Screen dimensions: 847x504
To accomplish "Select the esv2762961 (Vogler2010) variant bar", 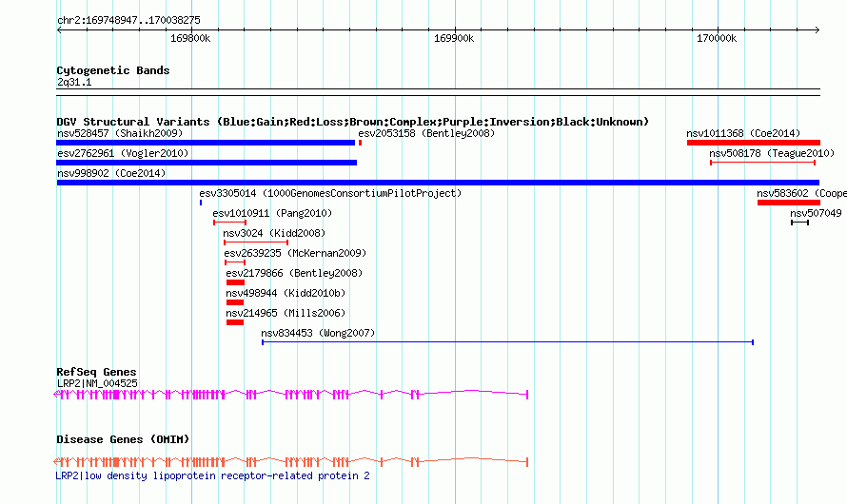I will point(207,163).
